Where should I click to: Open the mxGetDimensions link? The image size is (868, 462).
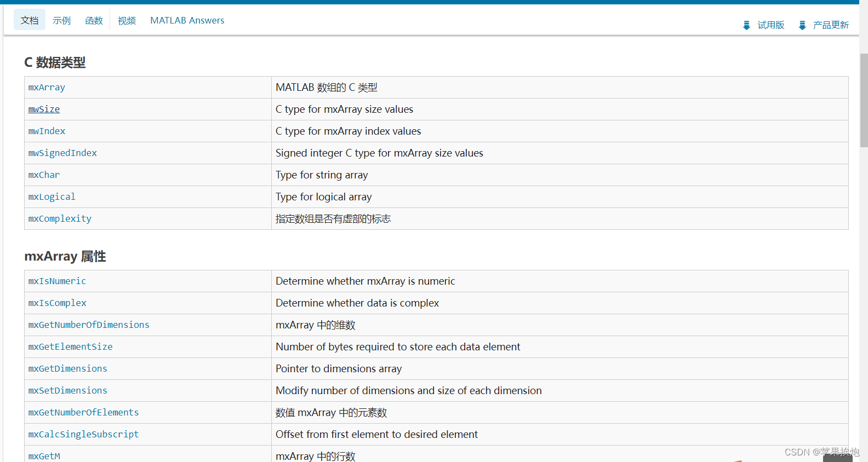[68, 369]
